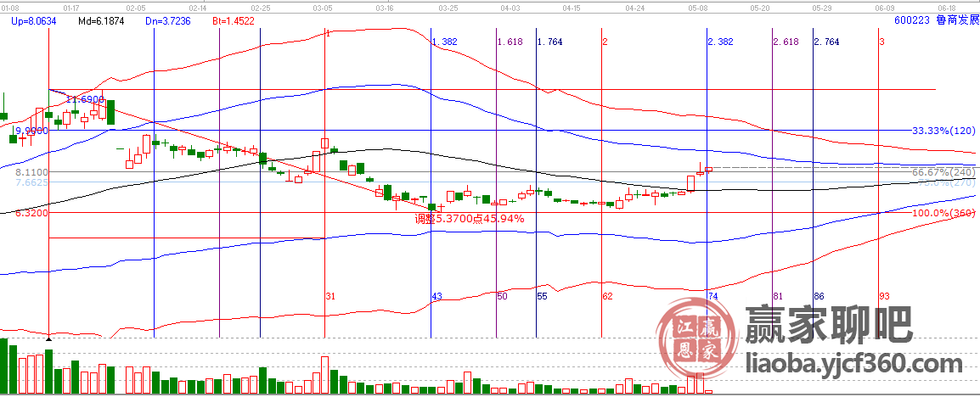Click the day count 81 label

[779, 296]
